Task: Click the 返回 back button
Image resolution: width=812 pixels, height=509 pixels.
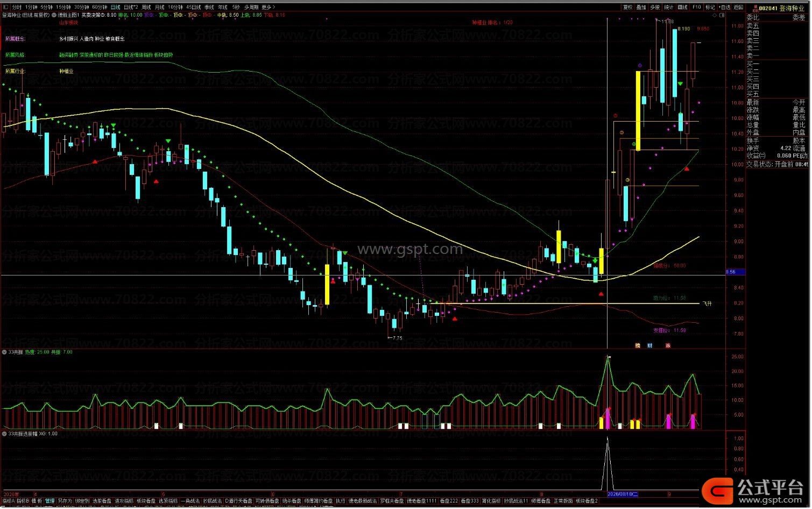Action: tap(738, 7)
